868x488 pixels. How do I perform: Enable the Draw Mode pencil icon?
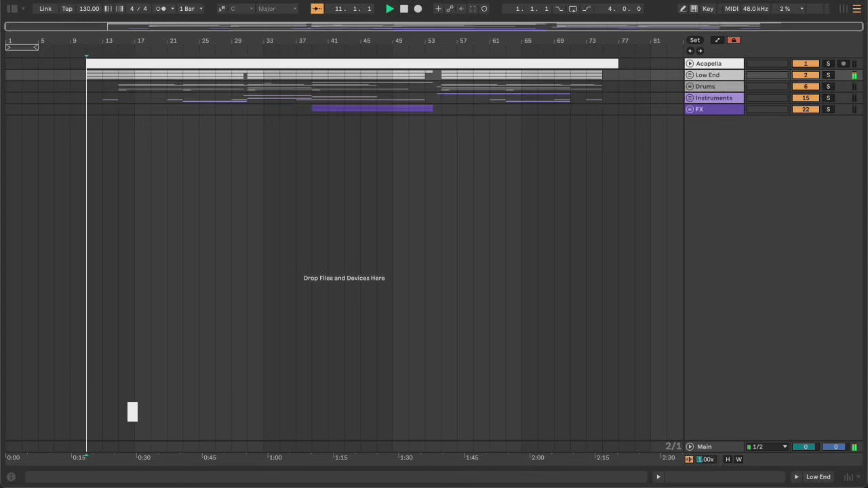pyautogui.click(x=682, y=9)
